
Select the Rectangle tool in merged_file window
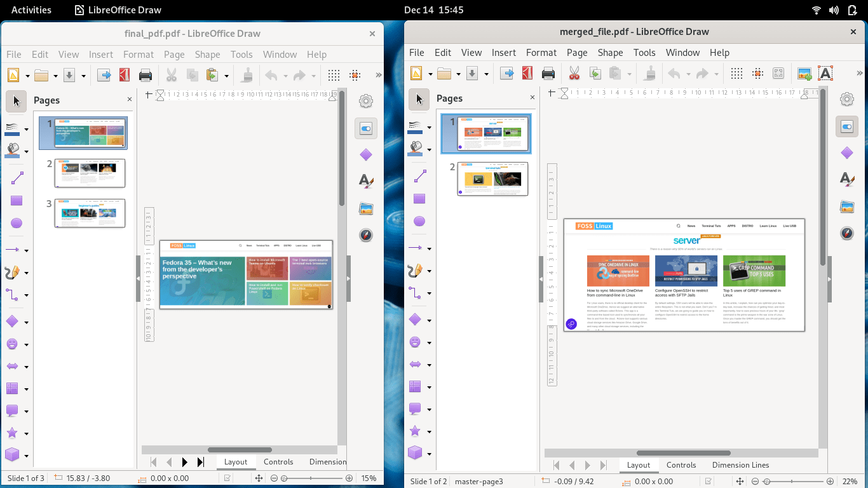[419, 199]
